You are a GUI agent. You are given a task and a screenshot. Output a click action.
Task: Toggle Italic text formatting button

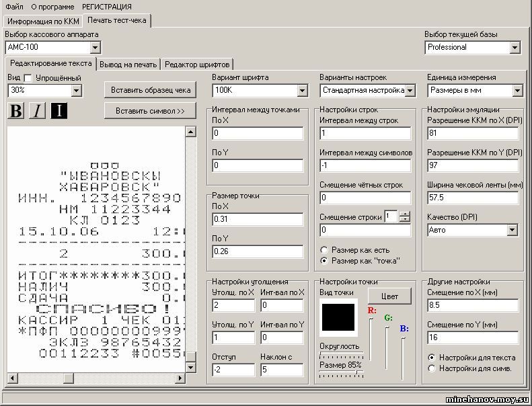[x=37, y=110]
